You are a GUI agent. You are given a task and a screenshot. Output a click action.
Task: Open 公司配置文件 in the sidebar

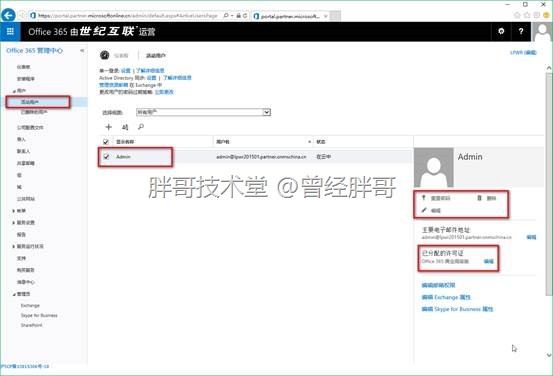point(30,127)
